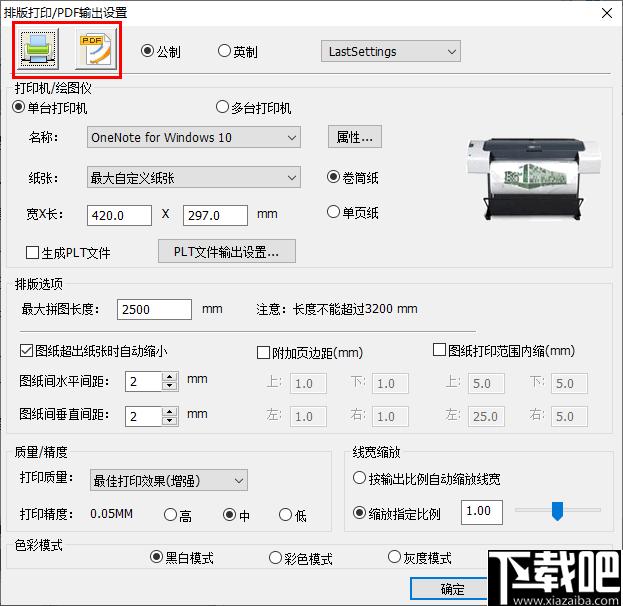The height and width of the screenshot is (606, 623).
Task: Open the 最大自定义纸张 paper dropdown
Action: point(193,178)
